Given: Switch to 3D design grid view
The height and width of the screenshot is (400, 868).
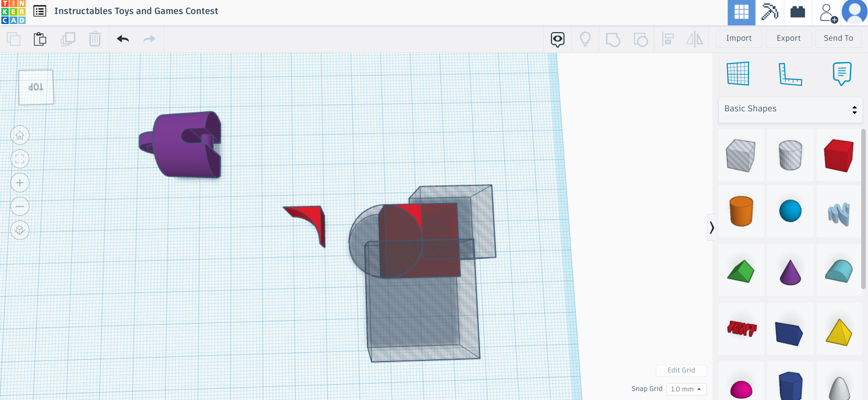Looking at the screenshot, I should pyautogui.click(x=741, y=12).
